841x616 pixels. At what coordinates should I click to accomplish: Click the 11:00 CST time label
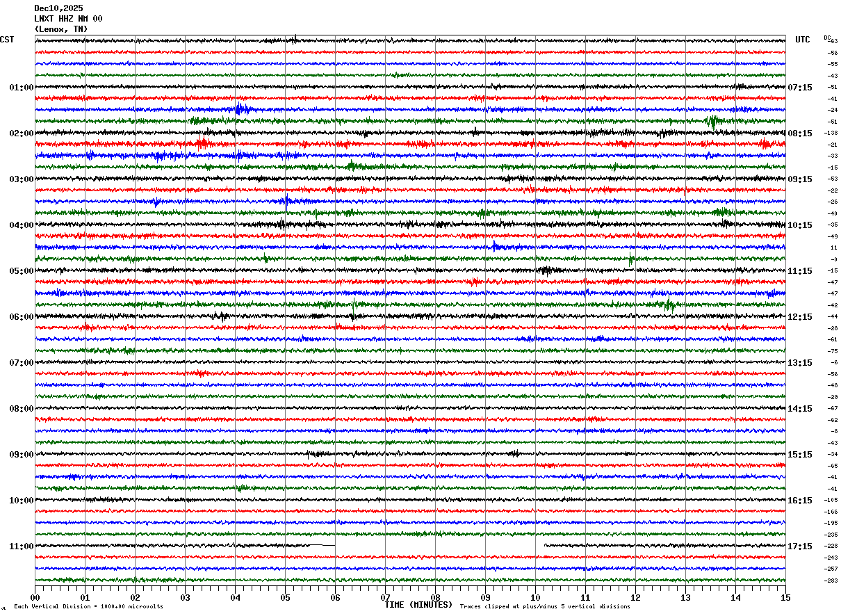click(22, 546)
